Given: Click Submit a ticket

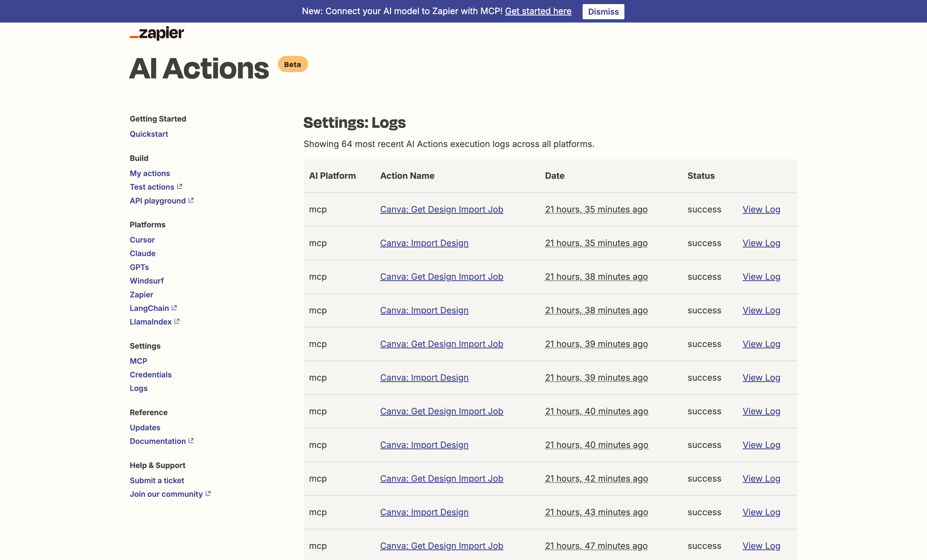Looking at the screenshot, I should point(157,481).
